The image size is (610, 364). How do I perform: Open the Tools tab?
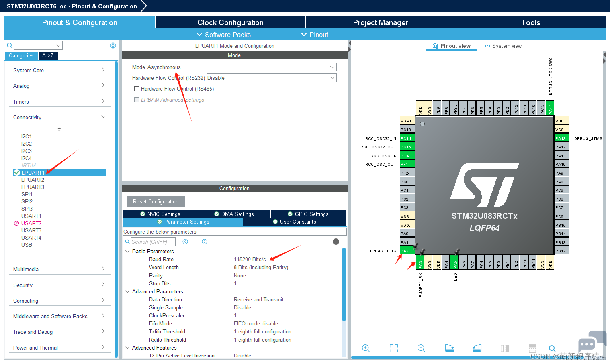point(531,22)
